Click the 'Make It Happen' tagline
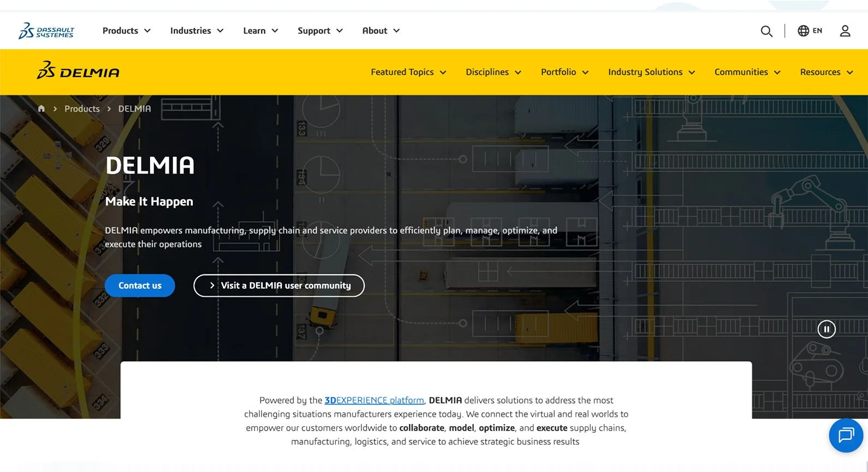This screenshot has height=472, width=868. pos(149,201)
